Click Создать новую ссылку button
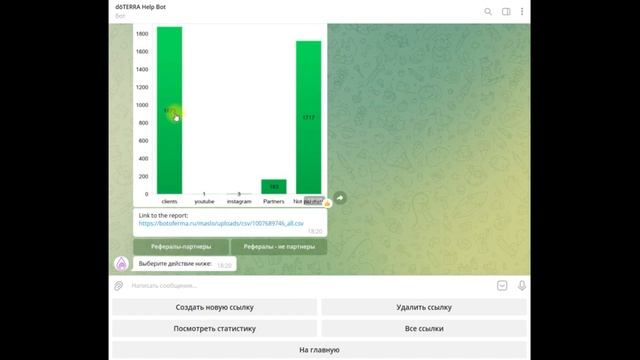Viewport: 640px width, 360px height. [x=214, y=307]
